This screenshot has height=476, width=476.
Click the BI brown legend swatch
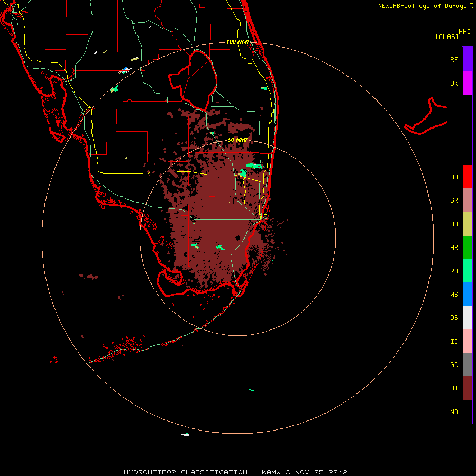467,388
